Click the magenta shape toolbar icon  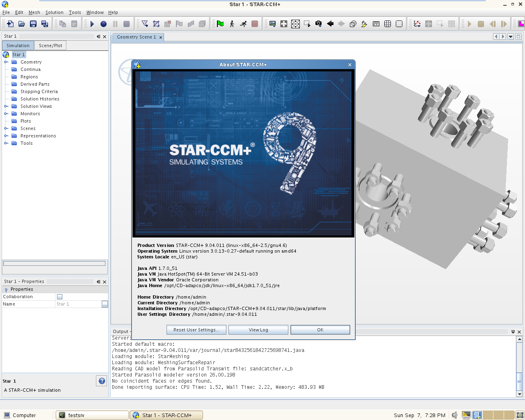pos(521,24)
